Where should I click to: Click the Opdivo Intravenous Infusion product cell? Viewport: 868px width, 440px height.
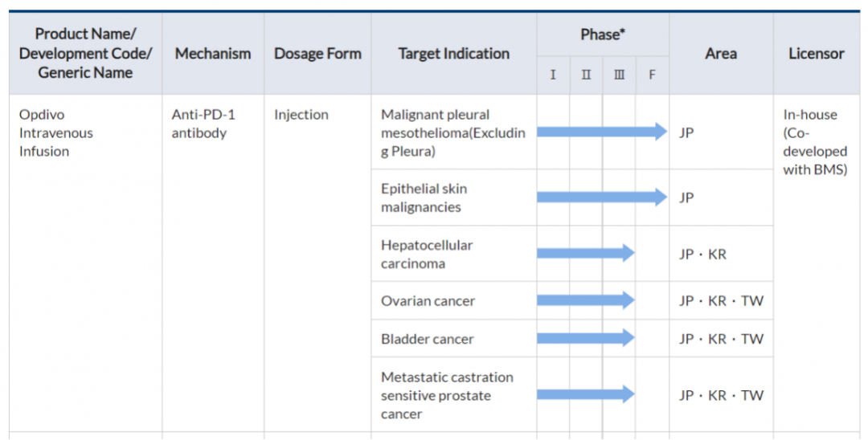click(56, 132)
